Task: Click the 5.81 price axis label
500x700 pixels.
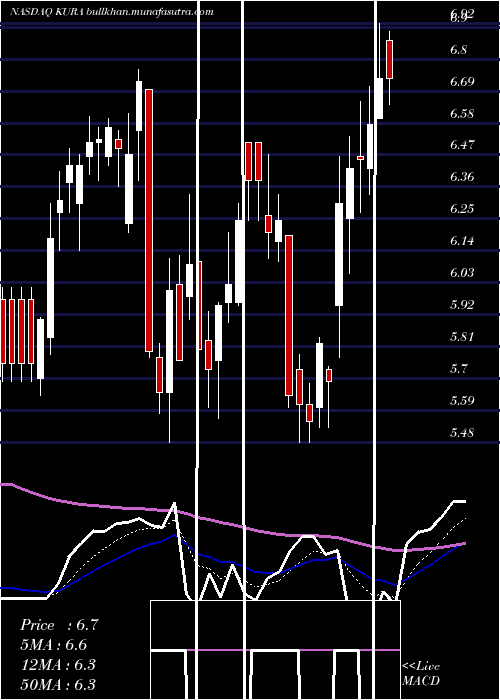Action: point(461,337)
